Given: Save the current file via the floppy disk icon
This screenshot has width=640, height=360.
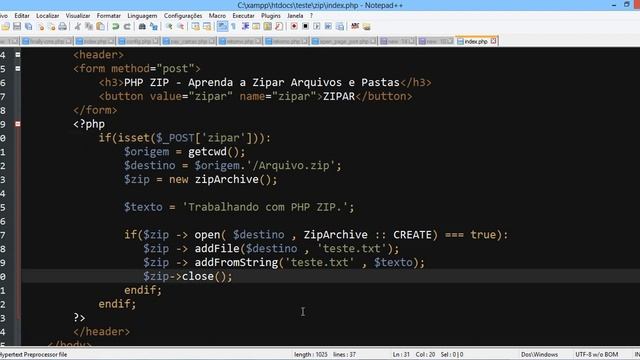Looking at the screenshot, I should point(17,27).
